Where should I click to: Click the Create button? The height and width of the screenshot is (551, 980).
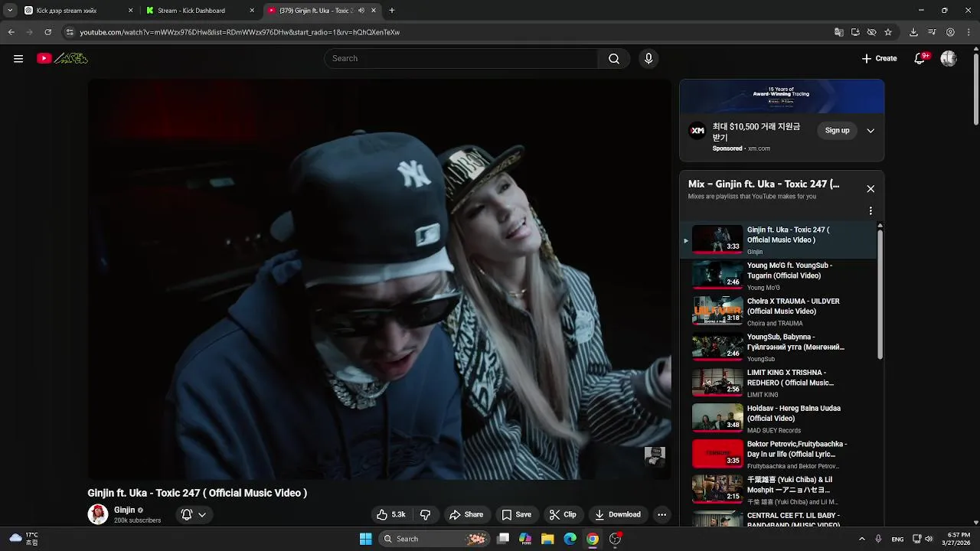(879, 59)
